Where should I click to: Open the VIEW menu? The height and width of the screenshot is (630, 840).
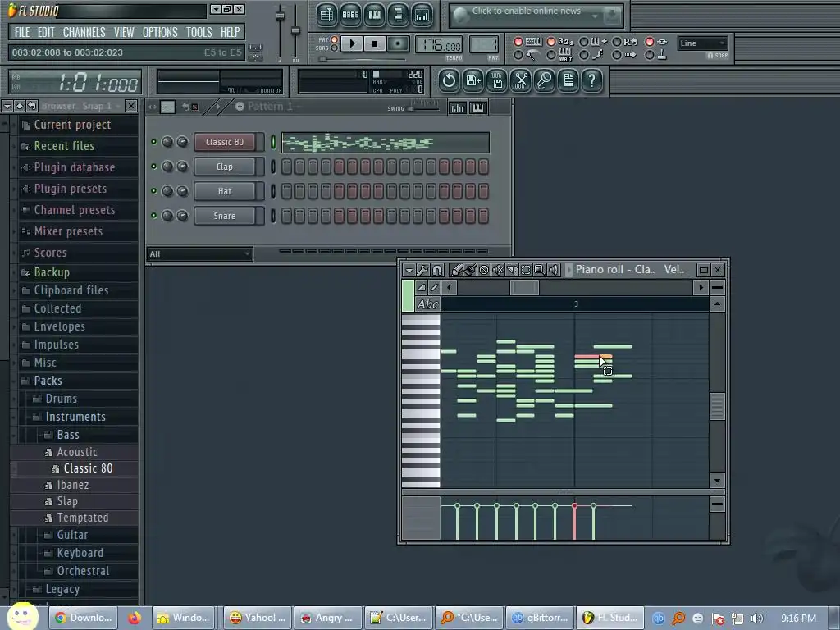124,32
